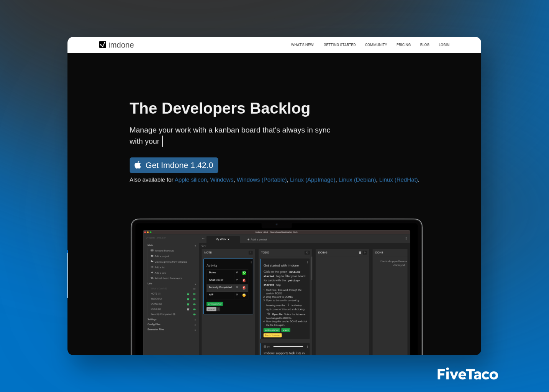Click the archive icon for DOING sidebar list
Image resolution: width=549 pixels, height=392 pixels.
[188, 304]
